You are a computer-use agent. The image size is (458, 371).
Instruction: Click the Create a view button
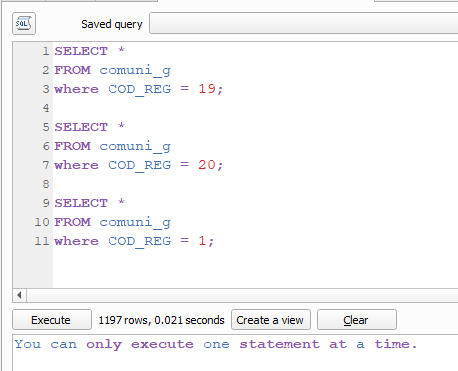tap(271, 320)
